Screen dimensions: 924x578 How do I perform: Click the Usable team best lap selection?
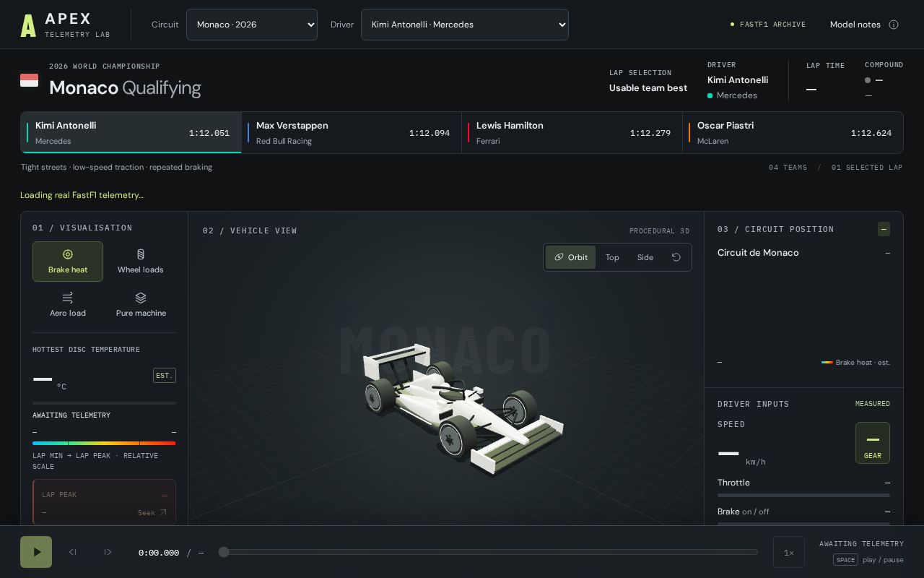(x=648, y=88)
